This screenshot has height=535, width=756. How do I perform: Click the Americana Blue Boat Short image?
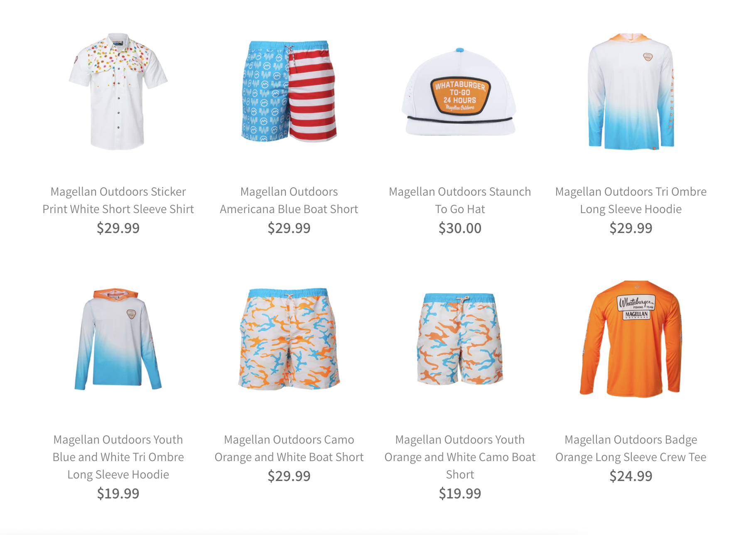click(x=289, y=91)
